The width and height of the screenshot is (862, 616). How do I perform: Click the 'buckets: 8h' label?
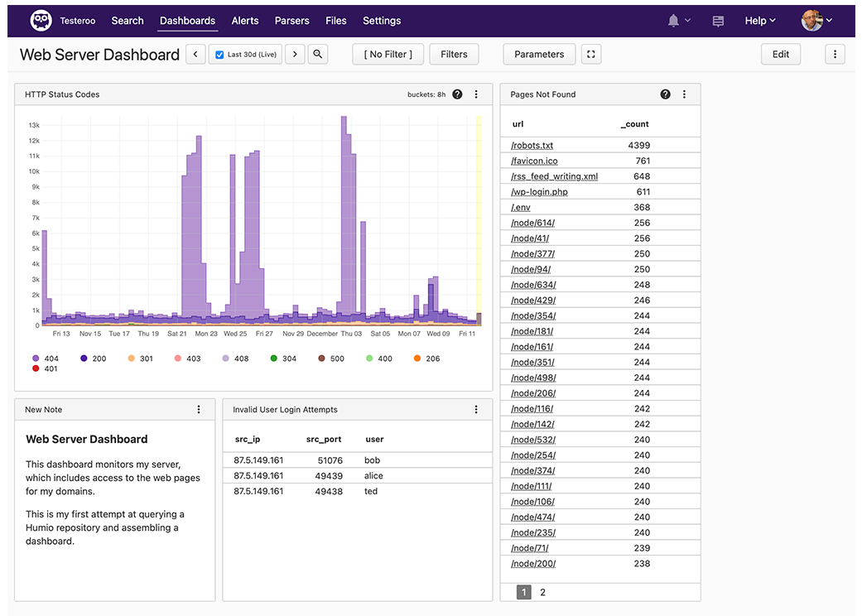point(426,94)
